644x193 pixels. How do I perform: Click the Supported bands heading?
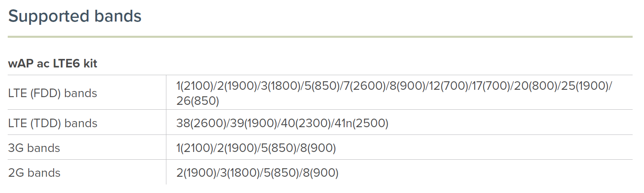[75, 16]
